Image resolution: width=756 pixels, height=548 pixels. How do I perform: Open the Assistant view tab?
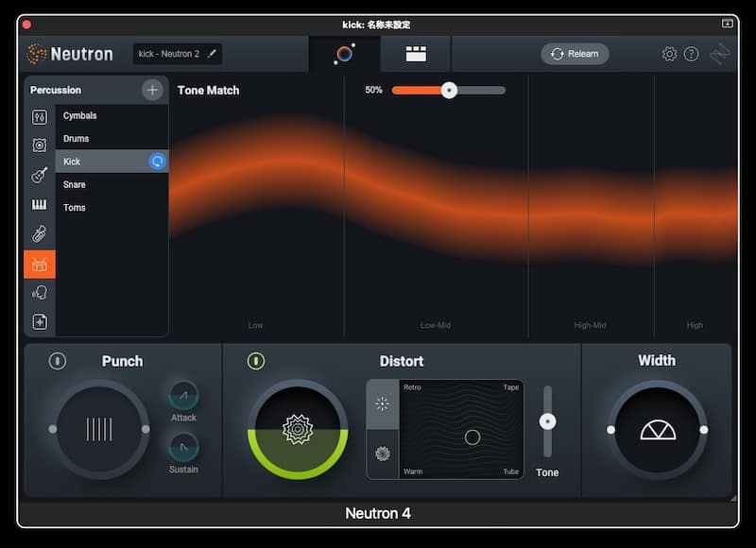pyautogui.click(x=344, y=54)
